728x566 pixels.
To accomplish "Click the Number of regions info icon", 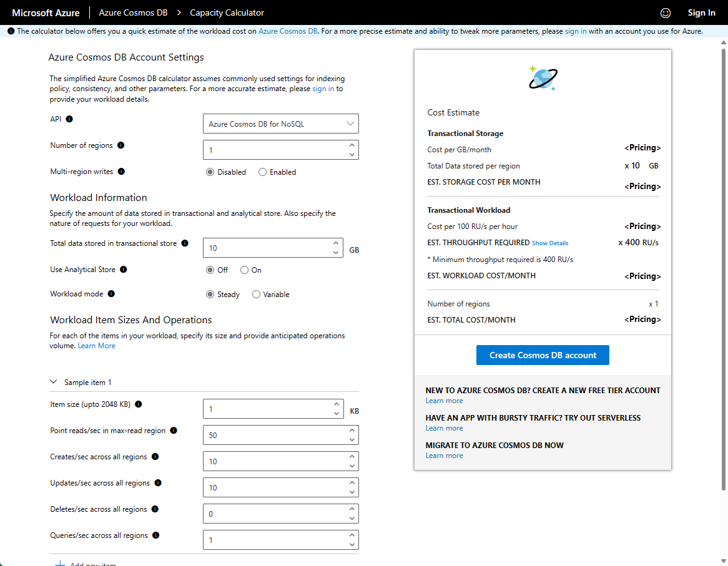I will tap(121, 145).
